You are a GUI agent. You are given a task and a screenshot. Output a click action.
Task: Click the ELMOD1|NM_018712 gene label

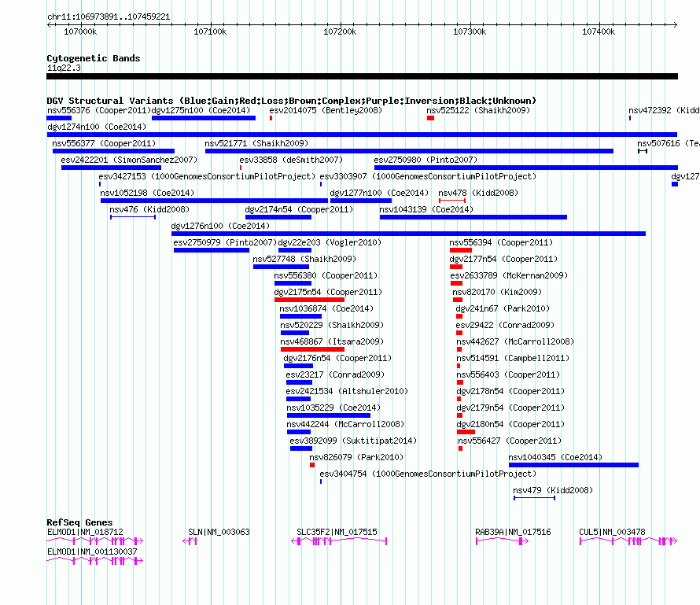85,532
